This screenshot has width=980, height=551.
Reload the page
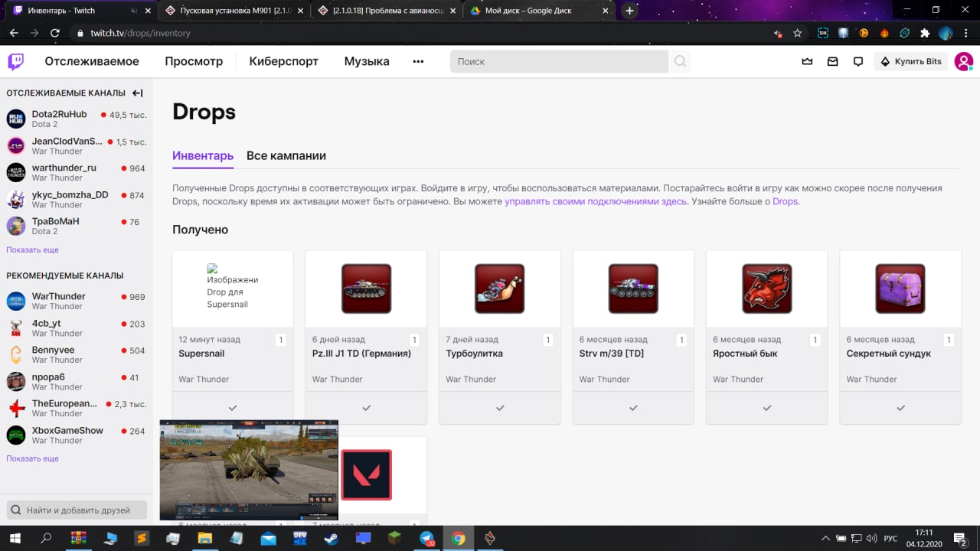tap(54, 33)
